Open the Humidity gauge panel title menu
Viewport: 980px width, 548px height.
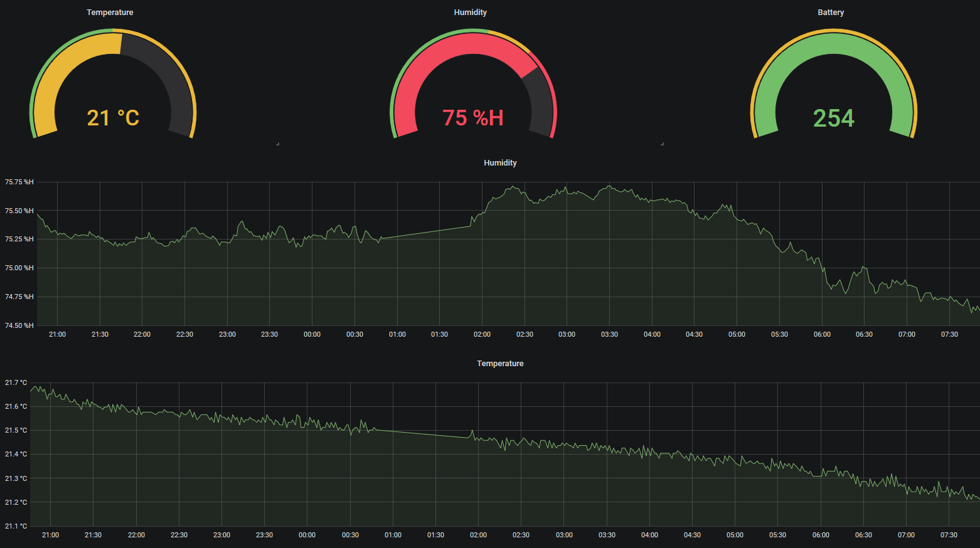tap(471, 13)
